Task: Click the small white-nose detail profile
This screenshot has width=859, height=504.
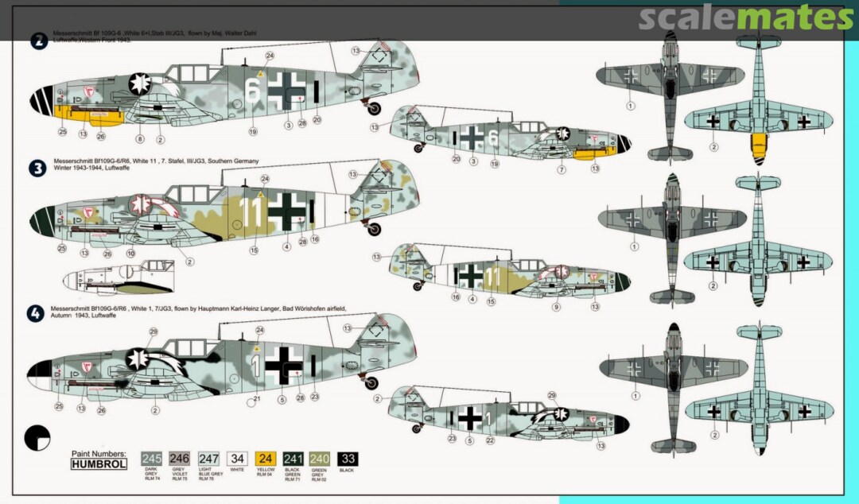Action: [119, 278]
